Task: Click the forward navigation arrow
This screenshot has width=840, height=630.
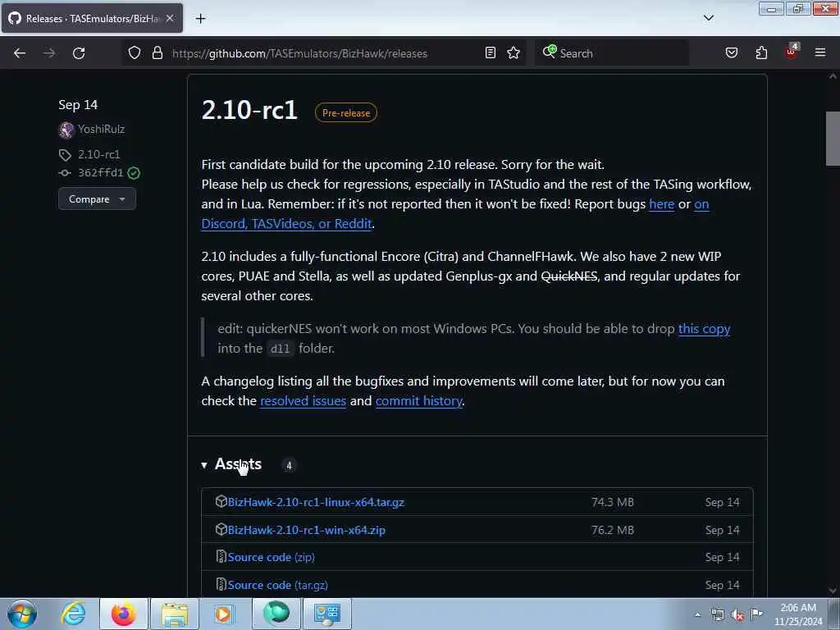Action: point(49,53)
